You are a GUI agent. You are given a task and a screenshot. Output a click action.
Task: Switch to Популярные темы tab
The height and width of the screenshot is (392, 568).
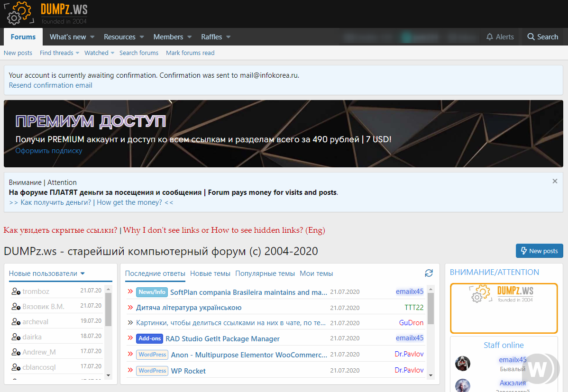265,273
